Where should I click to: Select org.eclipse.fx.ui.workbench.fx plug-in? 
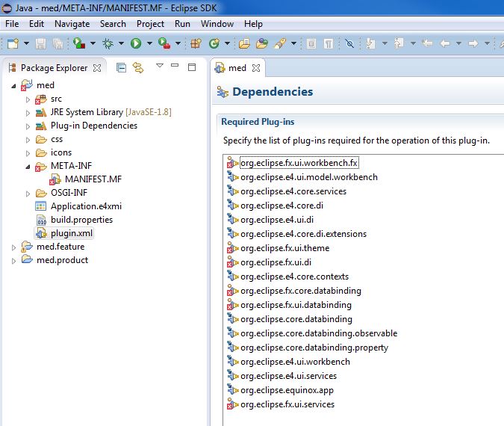point(299,163)
